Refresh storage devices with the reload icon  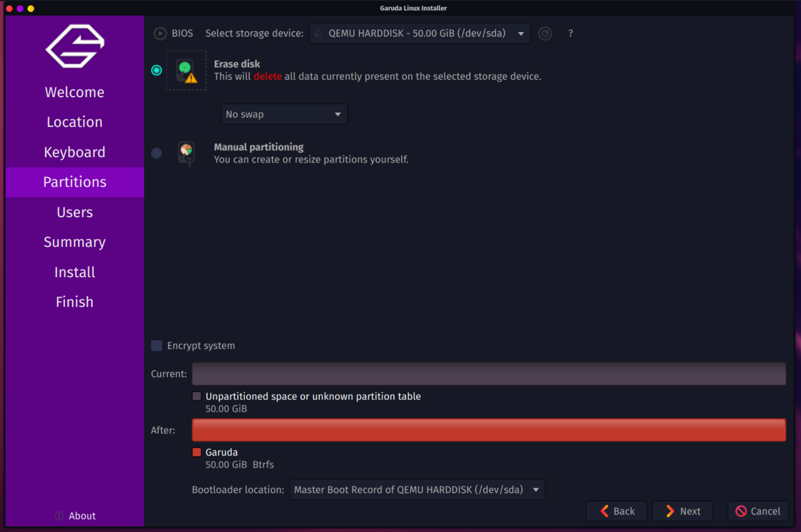click(x=544, y=33)
